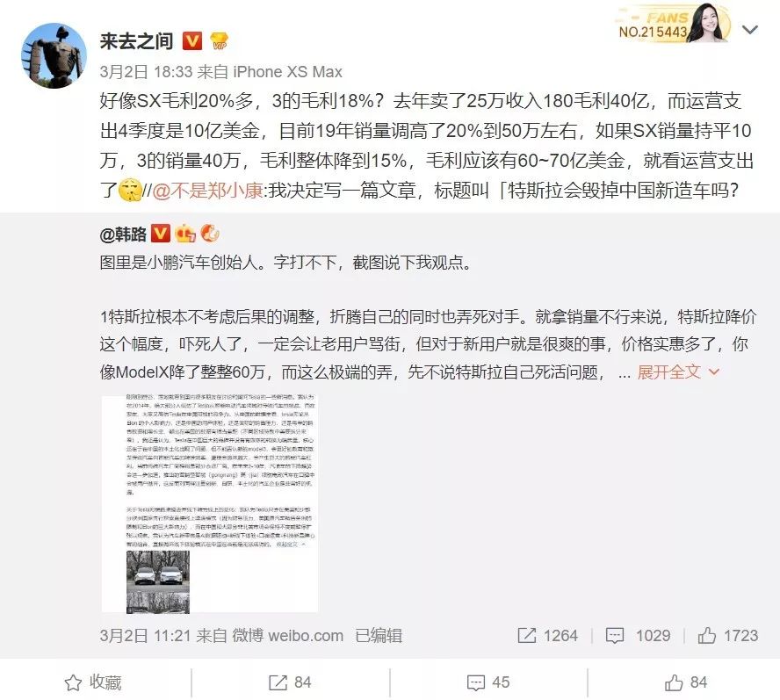Viewport: 780px width, 700px height.
Task: Click the crown badge next to 韩路
Action: pos(185,234)
